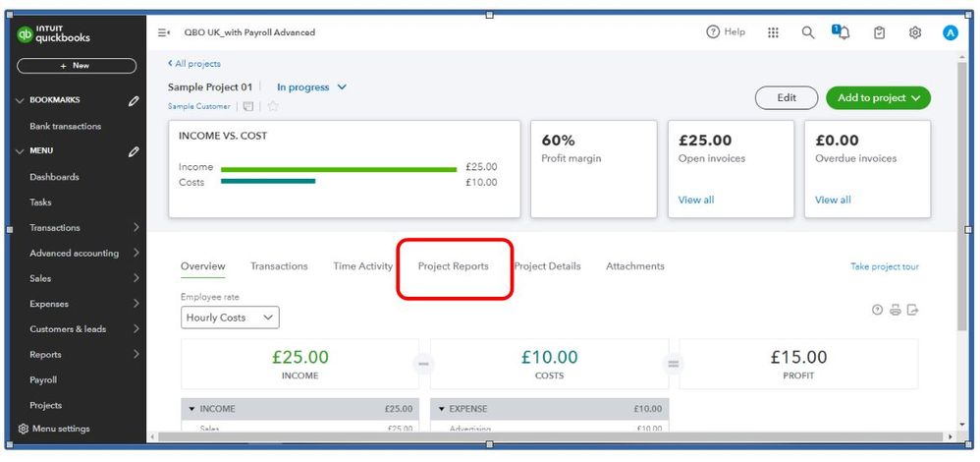Open the notifications bell icon
Image resolution: width=980 pixels, height=462 pixels.
[x=844, y=32]
